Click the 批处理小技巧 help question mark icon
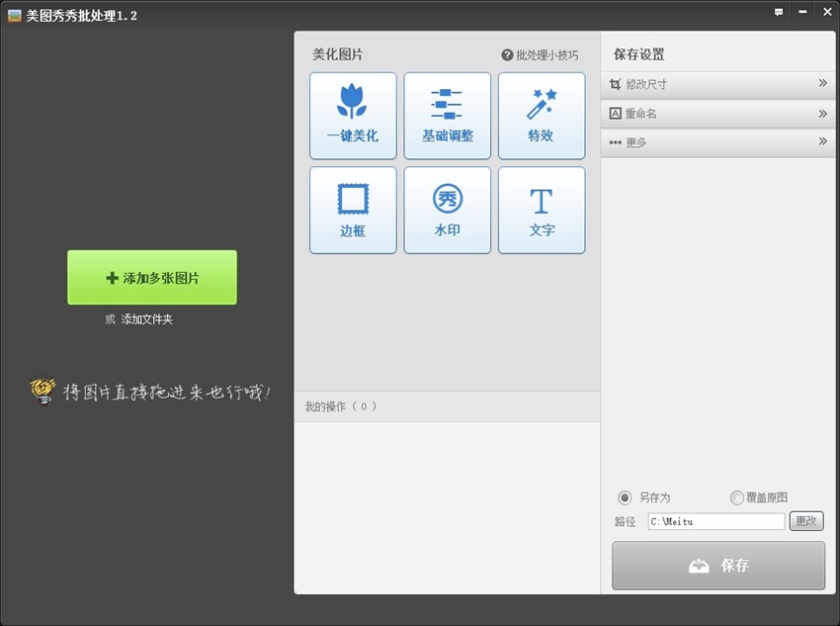The height and width of the screenshot is (626, 840). click(x=505, y=54)
